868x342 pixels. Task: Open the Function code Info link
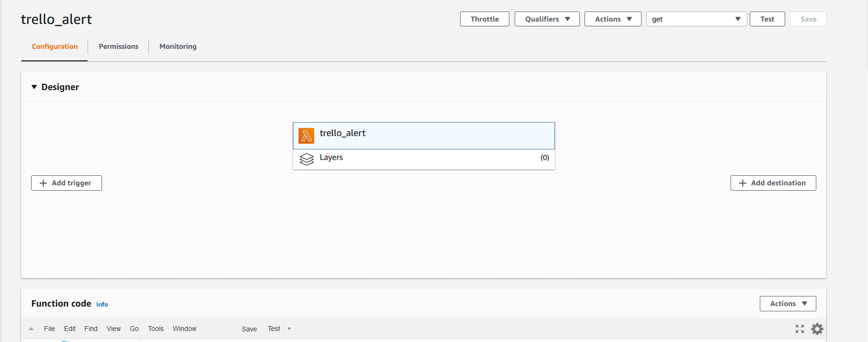pyautogui.click(x=102, y=305)
